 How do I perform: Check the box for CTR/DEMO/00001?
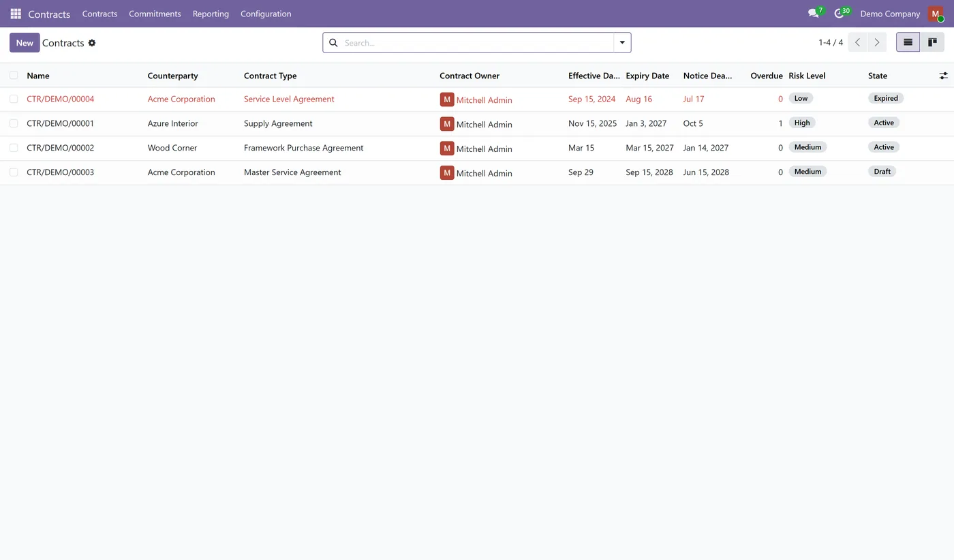coord(14,123)
